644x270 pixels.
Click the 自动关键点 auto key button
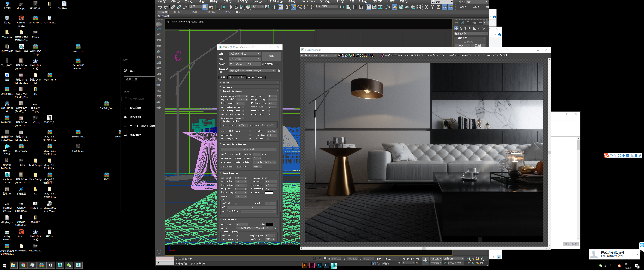click(x=436, y=259)
